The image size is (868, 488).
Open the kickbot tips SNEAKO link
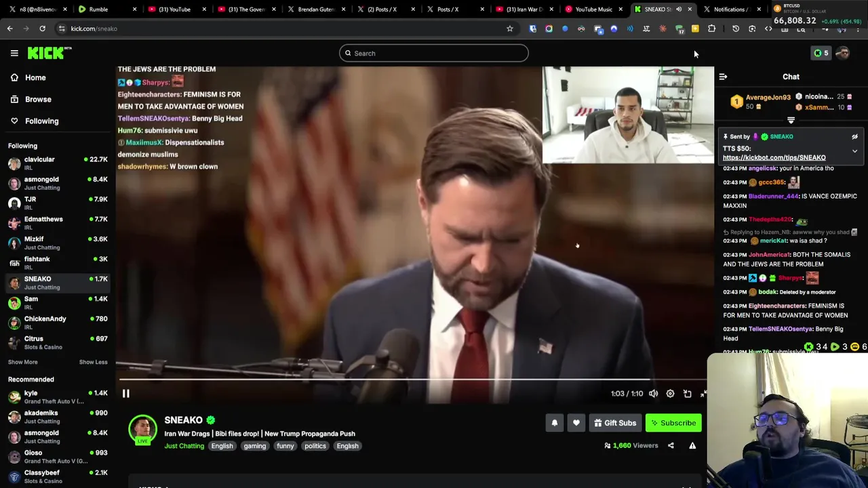tap(774, 157)
